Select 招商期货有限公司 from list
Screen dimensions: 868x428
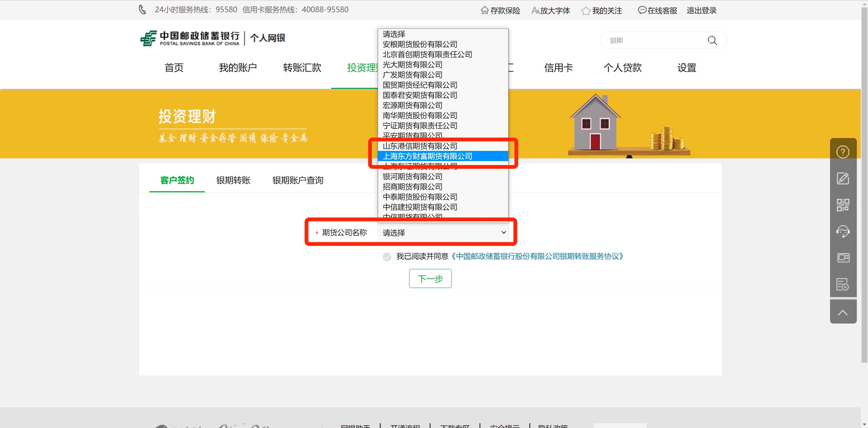443,187
